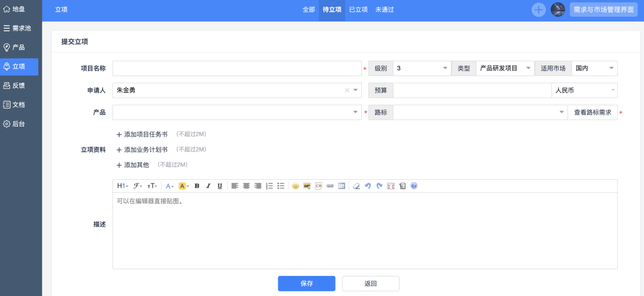Expand the 类型 project type dropdown
Image resolution: width=644 pixels, height=296 pixels.
[x=505, y=68]
